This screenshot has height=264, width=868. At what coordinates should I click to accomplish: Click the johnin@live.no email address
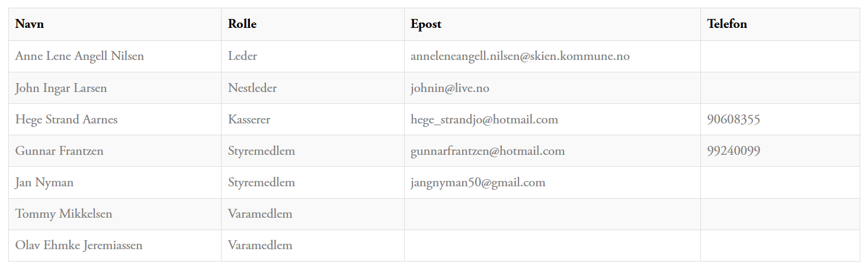pos(449,88)
